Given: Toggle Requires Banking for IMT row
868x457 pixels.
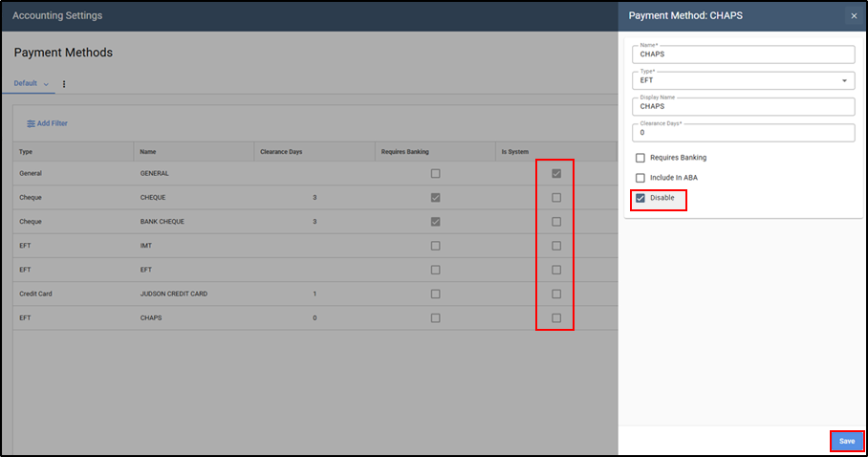Looking at the screenshot, I should pos(436,246).
